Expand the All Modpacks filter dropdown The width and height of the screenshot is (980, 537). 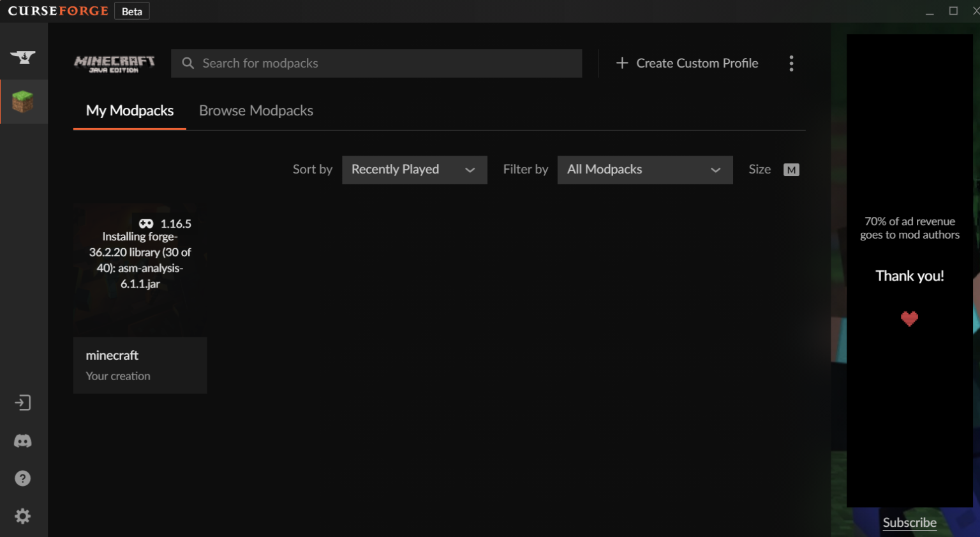(645, 170)
